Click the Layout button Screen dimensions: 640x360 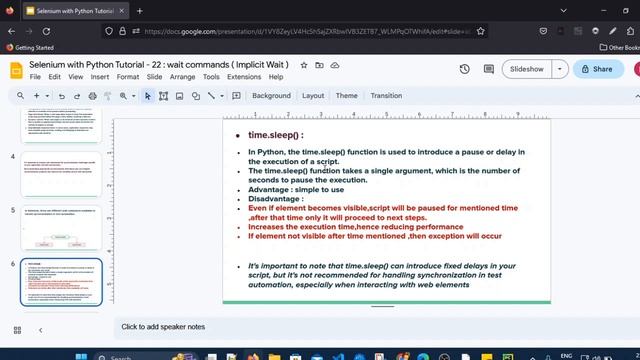point(313,96)
